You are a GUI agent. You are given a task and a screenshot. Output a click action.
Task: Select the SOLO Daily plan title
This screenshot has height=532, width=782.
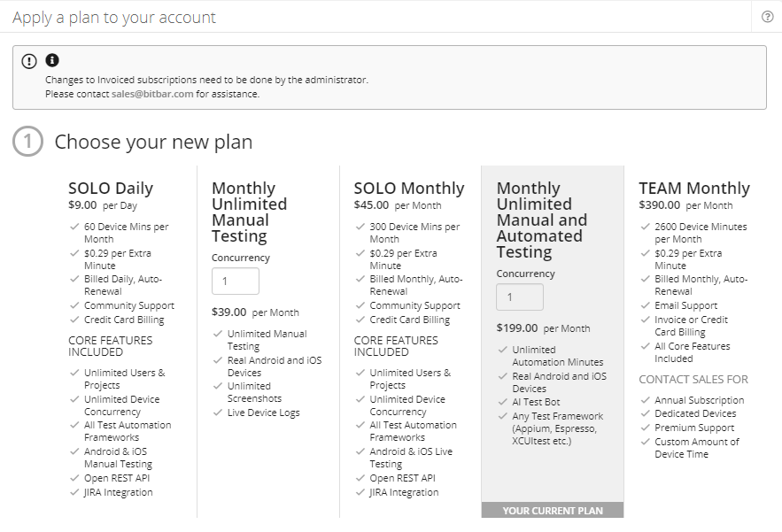pyautogui.click(x=111, y=188)
